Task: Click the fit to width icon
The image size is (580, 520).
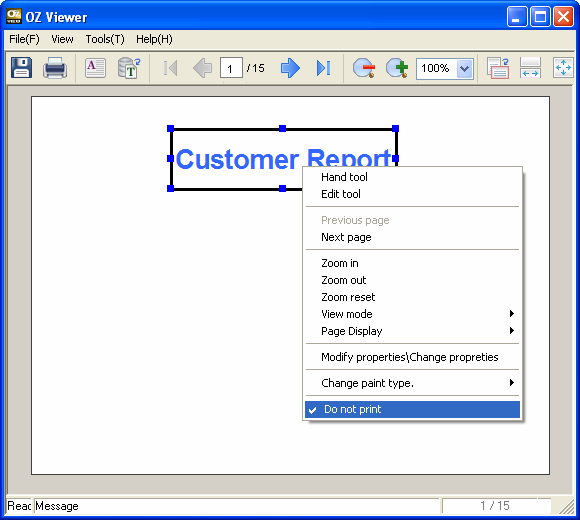Action: click(x=530, y=67)
